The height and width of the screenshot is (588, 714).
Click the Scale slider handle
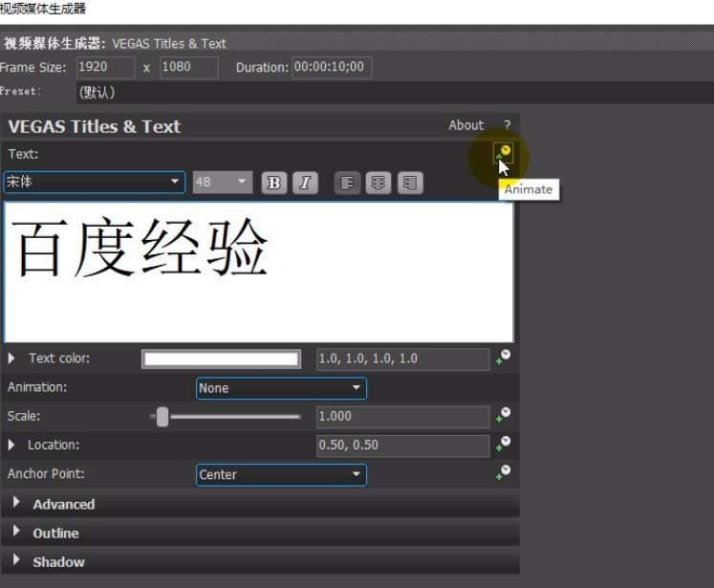point(162,417)
